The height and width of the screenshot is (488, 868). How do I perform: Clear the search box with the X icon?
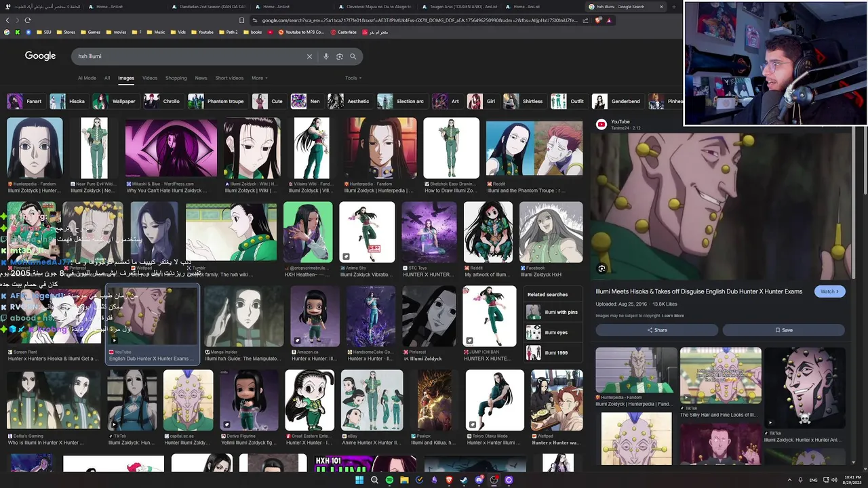click(x=309, y=56)
